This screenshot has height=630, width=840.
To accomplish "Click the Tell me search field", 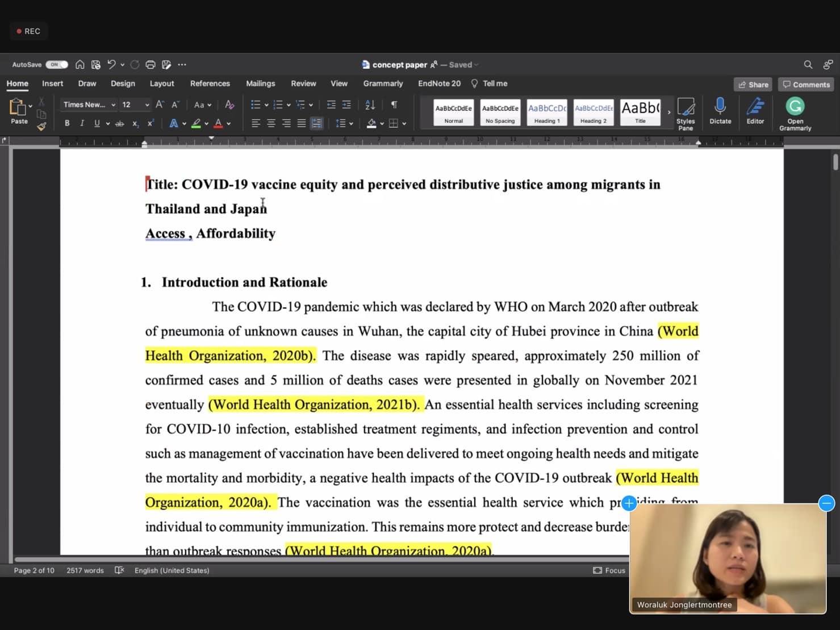I will click(490, 84).
